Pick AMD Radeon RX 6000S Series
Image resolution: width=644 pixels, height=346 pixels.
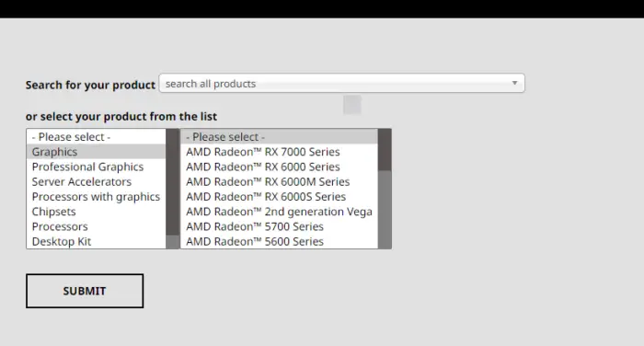click(279, 196)
